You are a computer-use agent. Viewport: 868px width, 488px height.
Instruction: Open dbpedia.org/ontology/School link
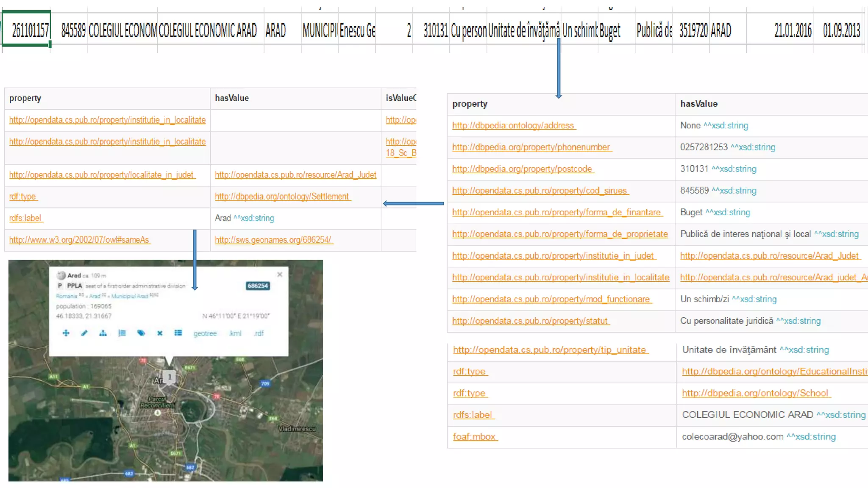coord(756,393)
